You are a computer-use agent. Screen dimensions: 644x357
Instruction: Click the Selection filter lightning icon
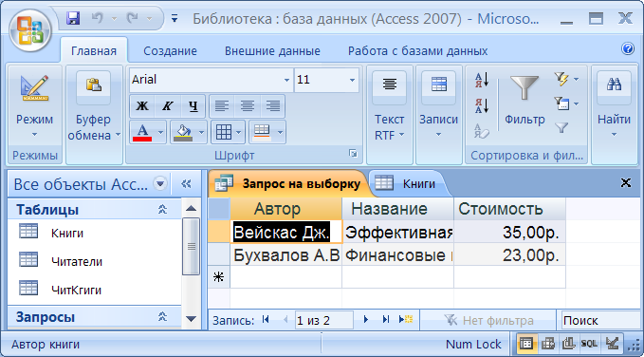(561, 78)
